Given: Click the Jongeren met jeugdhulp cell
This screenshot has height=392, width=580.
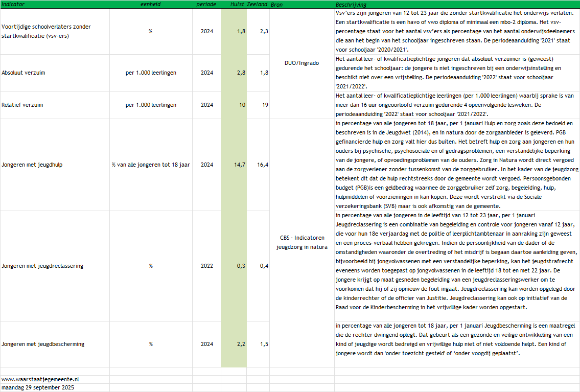Looking at the screenshot, I should pyautogui.click(x=32, y=165).
